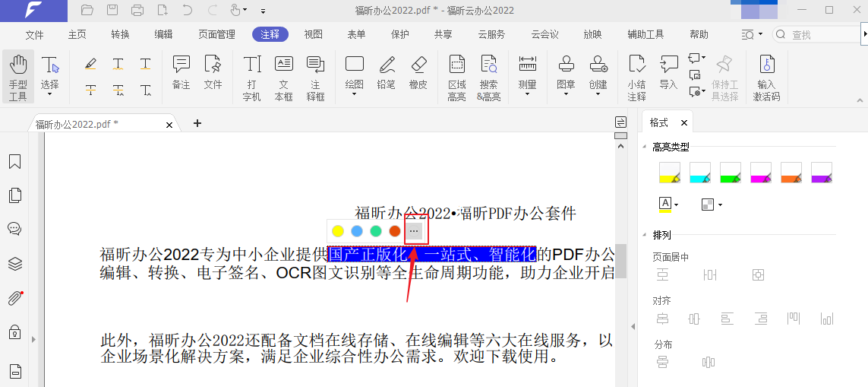Screen dimensions: 868x387
Task: Select the Pencil tool (铅笔)
Action: [x=387, y=71]
